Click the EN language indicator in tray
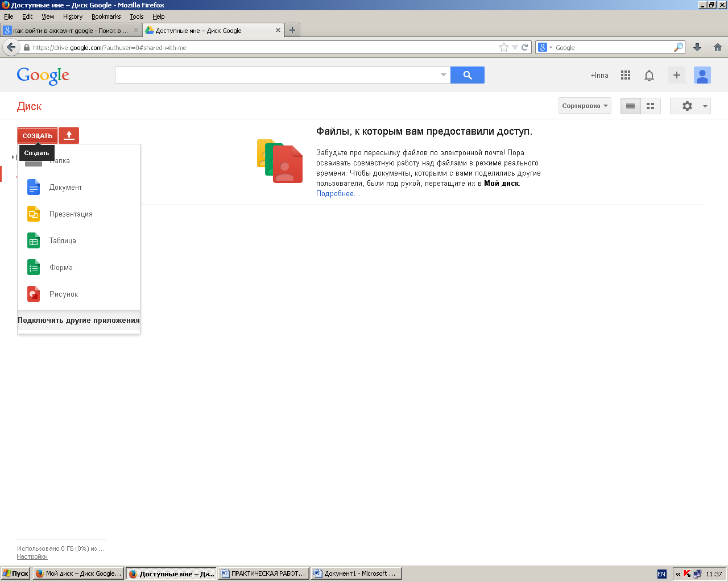Viewport: 728px width, 582px height. point(661,574)
